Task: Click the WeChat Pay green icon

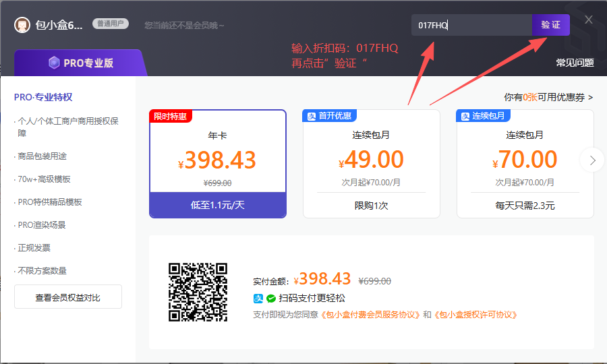Action: (x=271, y=298)
